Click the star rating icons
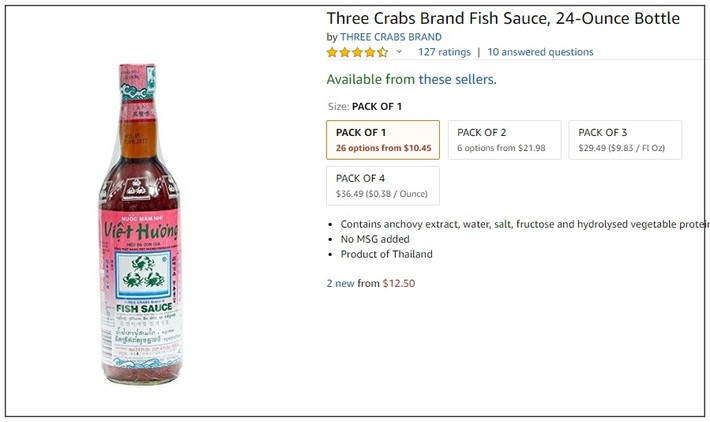This screenshot has height=422, width=710. point(357,52)
